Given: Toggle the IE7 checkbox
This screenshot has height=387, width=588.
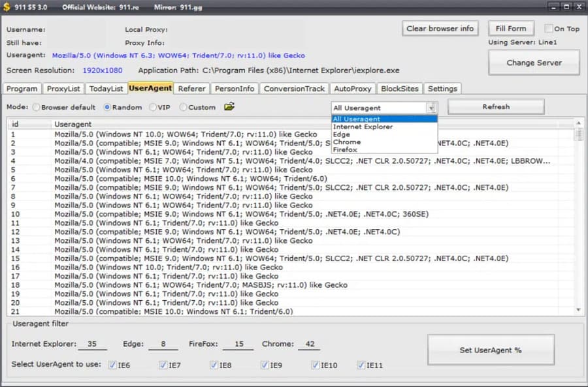Looking at the screenshot, I should pyautogui.click(x=163, y=365).
